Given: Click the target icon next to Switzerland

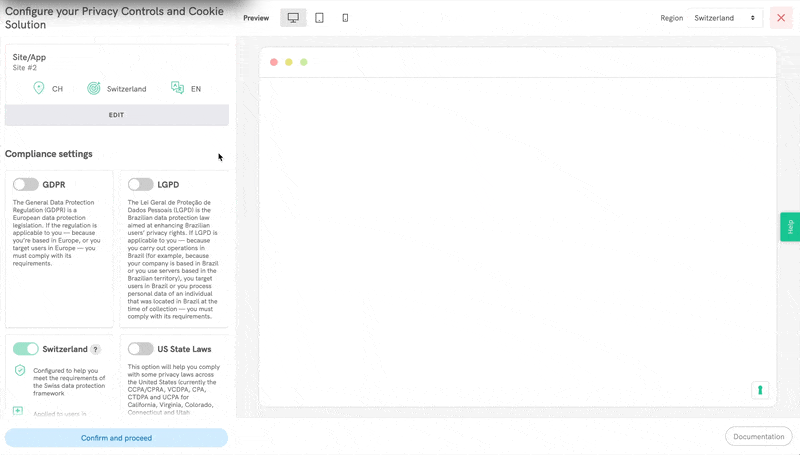Looking at the screenshot, I should (x=94, y=88).
